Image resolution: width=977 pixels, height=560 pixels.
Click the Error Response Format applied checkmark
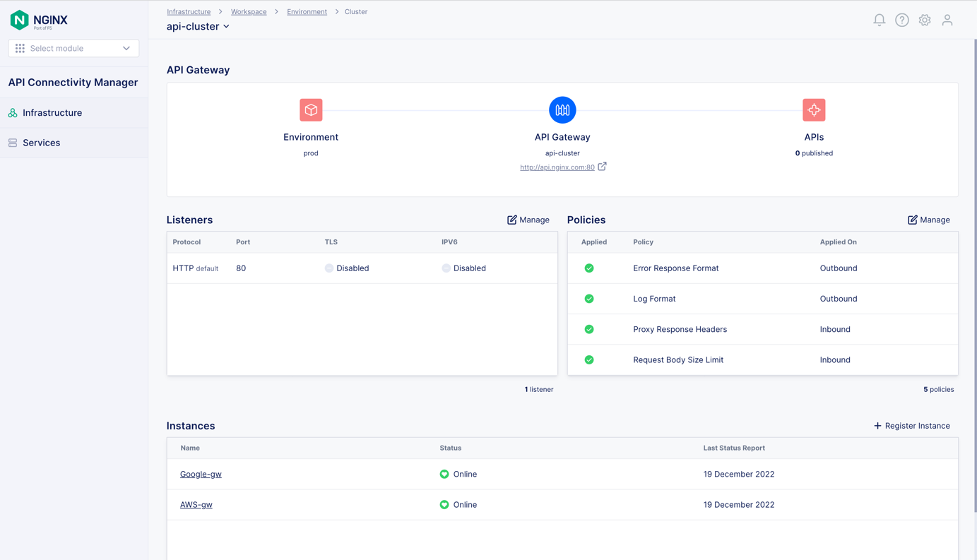589,268
